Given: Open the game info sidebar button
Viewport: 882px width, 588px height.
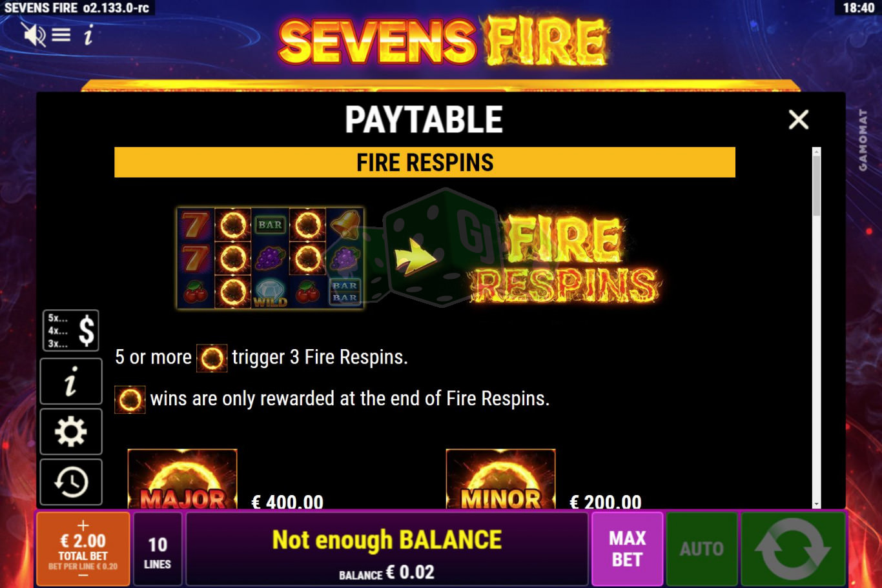Looking at the screenshot, I should [x=71, y=381].
